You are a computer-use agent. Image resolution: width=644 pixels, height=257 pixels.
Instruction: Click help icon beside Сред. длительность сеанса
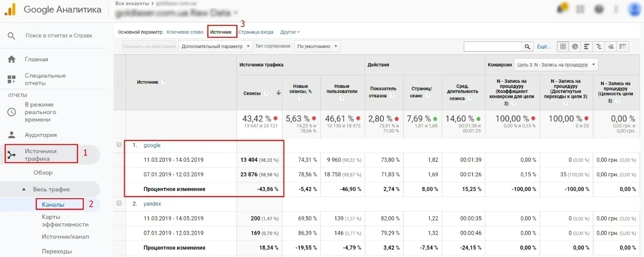(x=470, y=98)
